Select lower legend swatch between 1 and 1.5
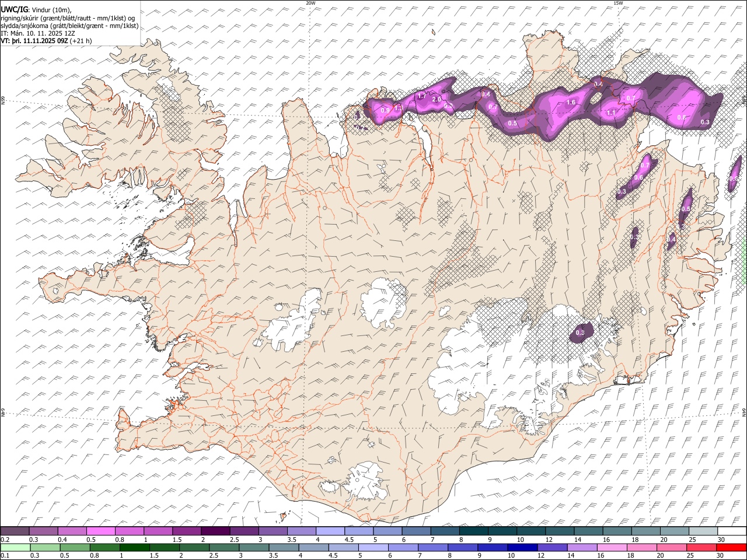The width and height of the screenshot is (747, 560). click(135, 547)
